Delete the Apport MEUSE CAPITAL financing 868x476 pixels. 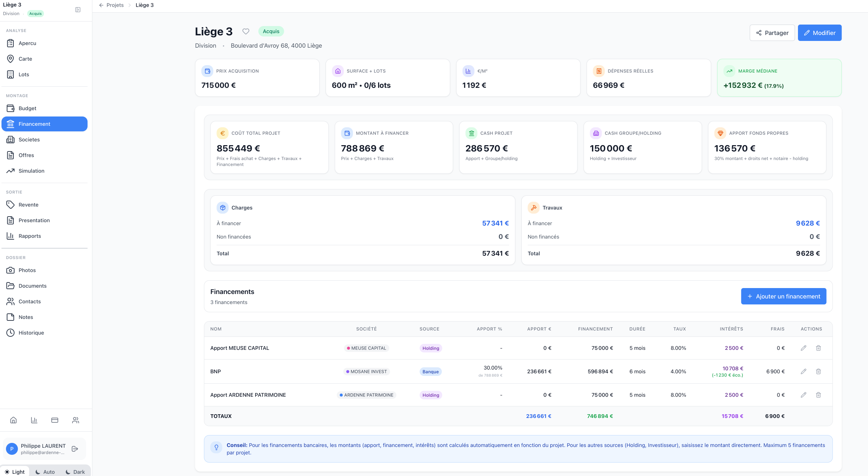click(x=818, y=348)
